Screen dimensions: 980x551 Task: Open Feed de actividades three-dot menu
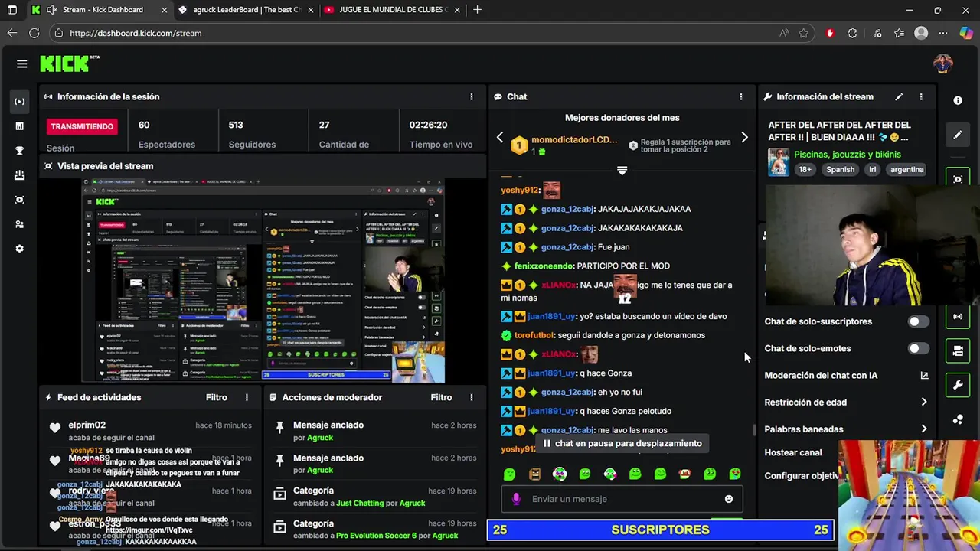(247, 397)
